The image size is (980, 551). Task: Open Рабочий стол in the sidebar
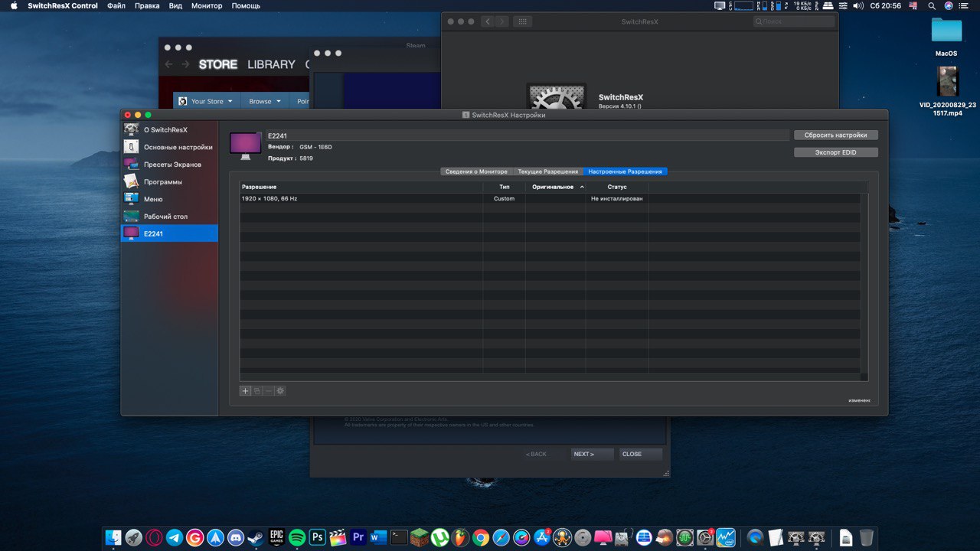tap(169, 217)
